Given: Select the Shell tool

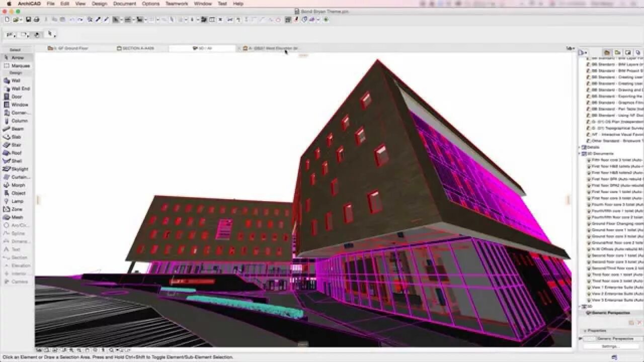Looking at the screenshot, I should (x=17, y=161).
